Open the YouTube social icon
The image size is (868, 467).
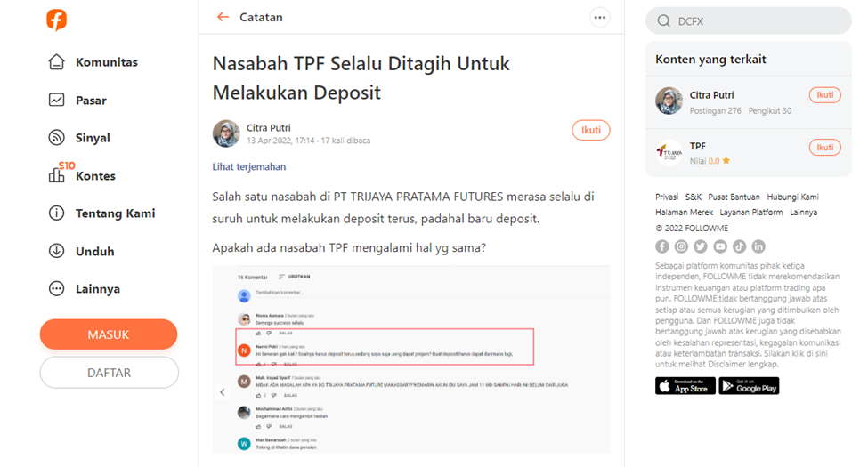click(720, 246)
